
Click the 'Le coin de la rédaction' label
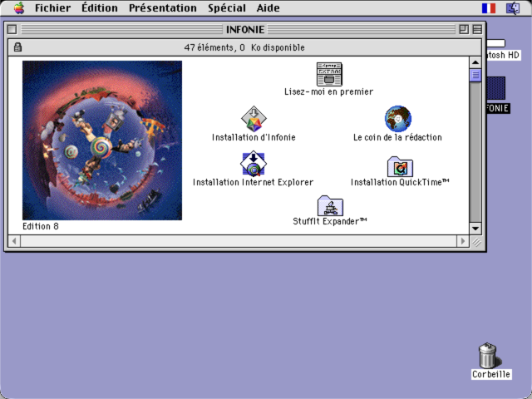pyautogui.click(x=397, y=137)
